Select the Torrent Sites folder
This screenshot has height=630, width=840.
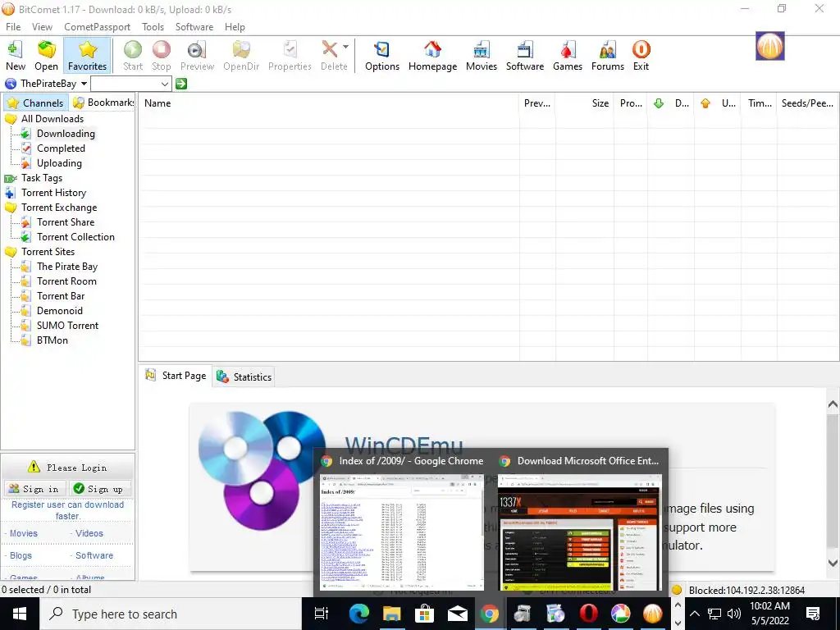click(48, 251)
